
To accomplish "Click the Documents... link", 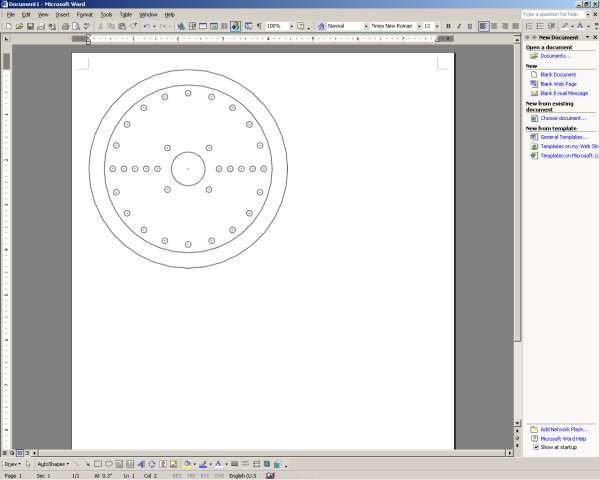I will 556,56.
